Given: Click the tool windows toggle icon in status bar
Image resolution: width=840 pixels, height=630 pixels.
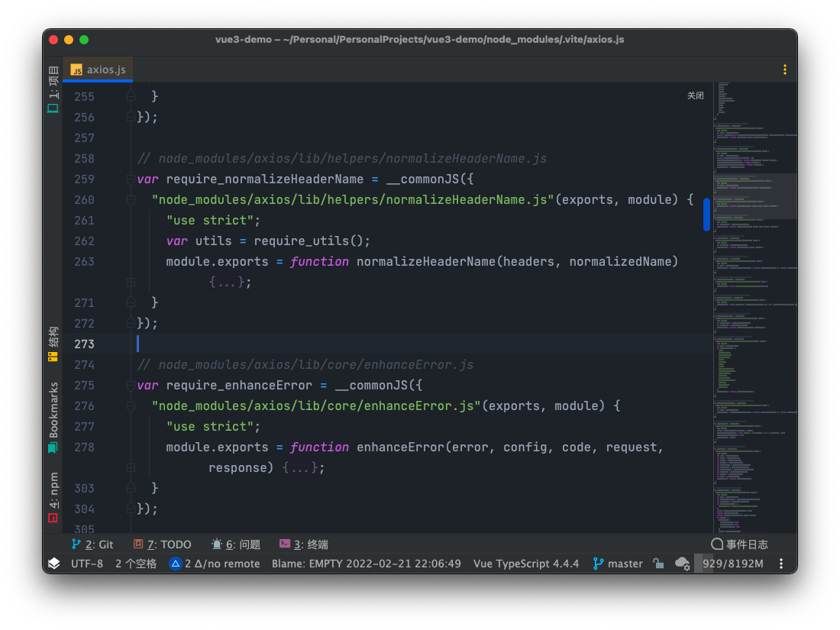Looking at the screenshot, I should pyautogui.click(x=54, y=564).
